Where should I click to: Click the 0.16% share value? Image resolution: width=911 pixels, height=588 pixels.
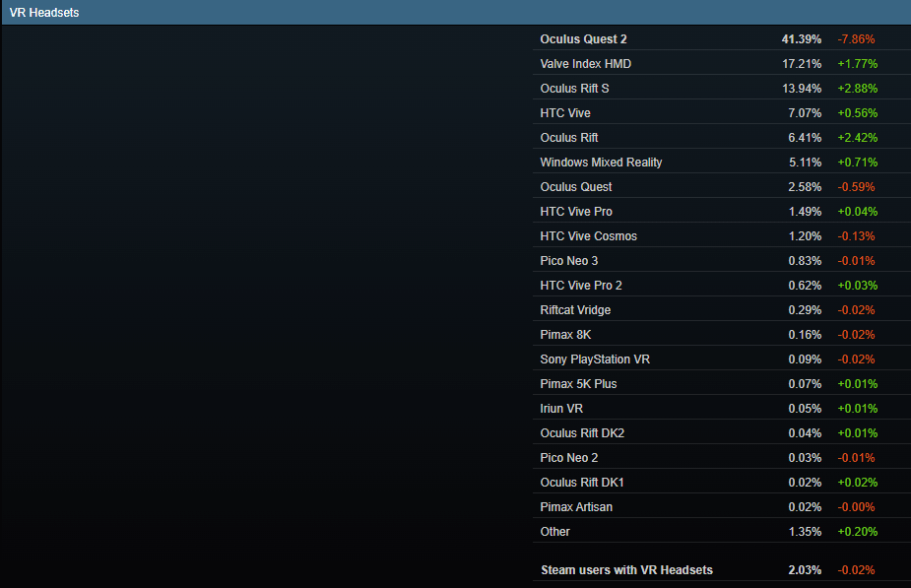[805, 335]
